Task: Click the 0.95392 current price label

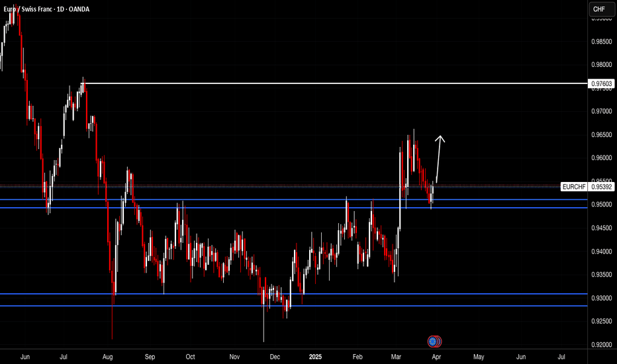Action: (601, 187)
